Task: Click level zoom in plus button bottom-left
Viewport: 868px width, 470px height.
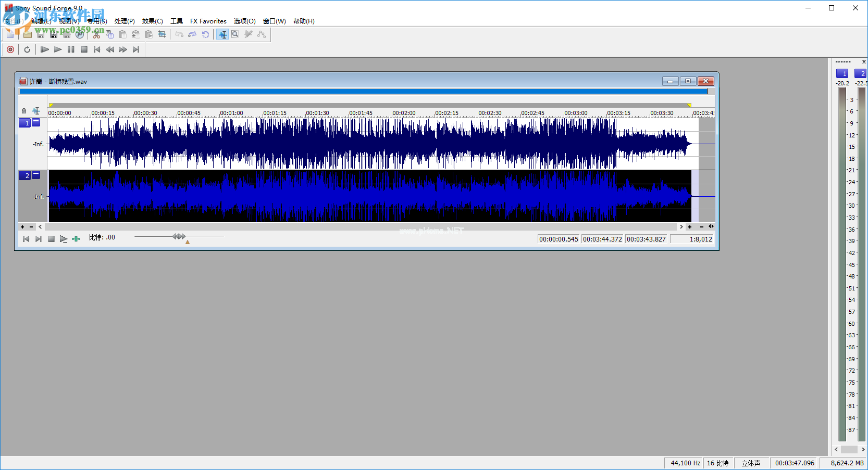Action: [x=22, y=227]
